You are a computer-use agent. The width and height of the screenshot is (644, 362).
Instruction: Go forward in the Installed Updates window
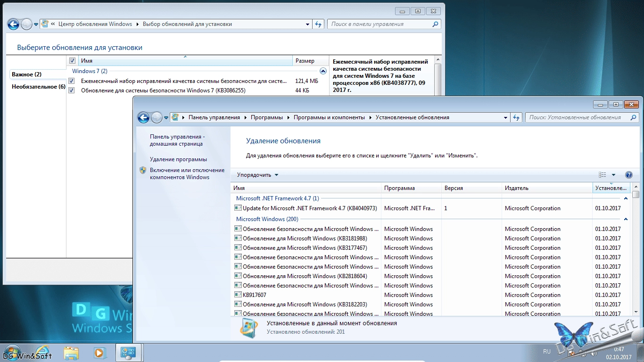(157, 117)
